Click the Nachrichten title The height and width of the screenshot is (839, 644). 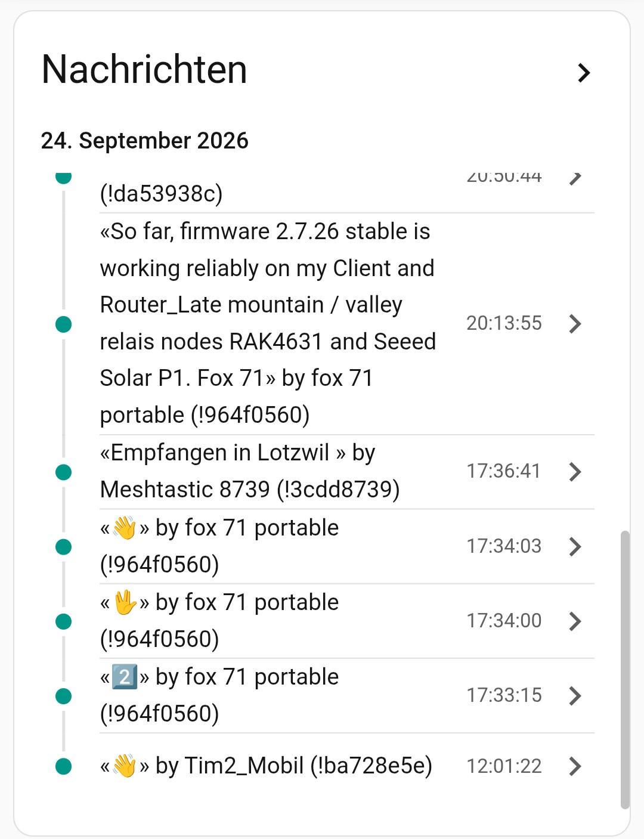click(144, 69)
